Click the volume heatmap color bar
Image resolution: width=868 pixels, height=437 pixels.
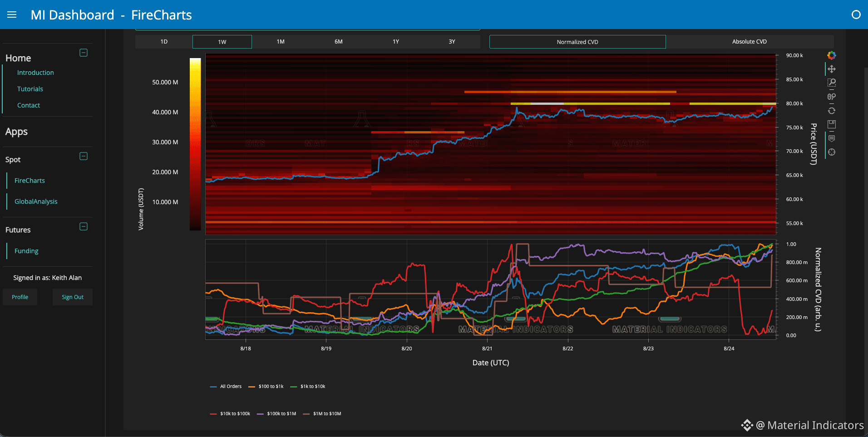pyautogui.click(x=195, y=144)
